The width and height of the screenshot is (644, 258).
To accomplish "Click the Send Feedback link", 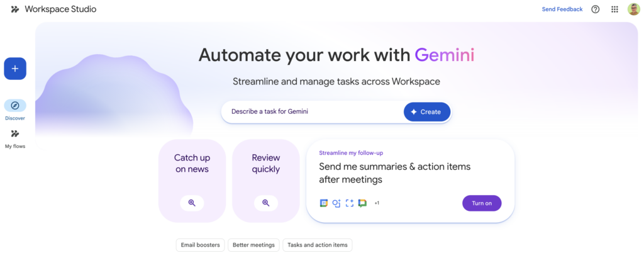I will pyautogui.click(x=562, y=9).
